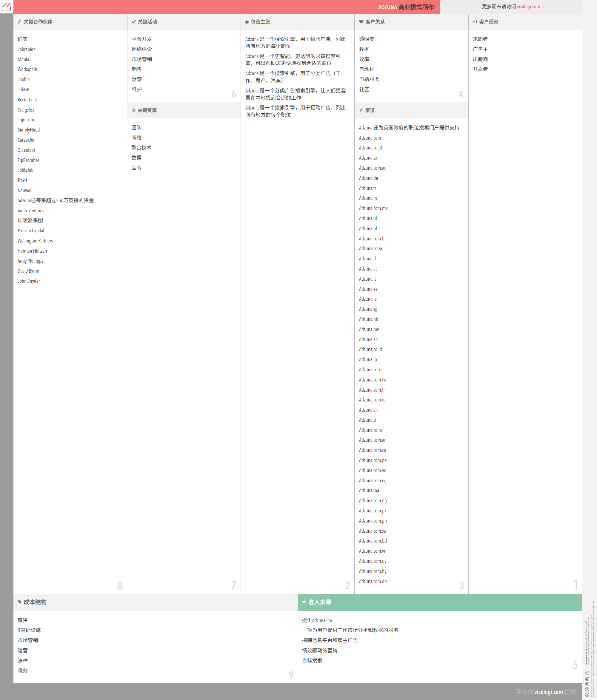Open the vizologi.com link at top
Image resolution: width=597 pixels, height=700 pixels.
(x=528, y=7)
